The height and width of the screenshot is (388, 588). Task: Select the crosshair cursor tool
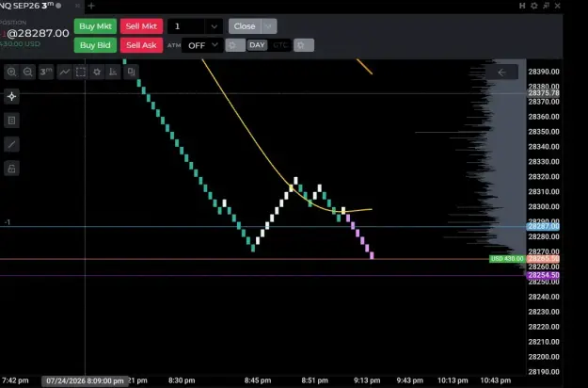point(11,96)
